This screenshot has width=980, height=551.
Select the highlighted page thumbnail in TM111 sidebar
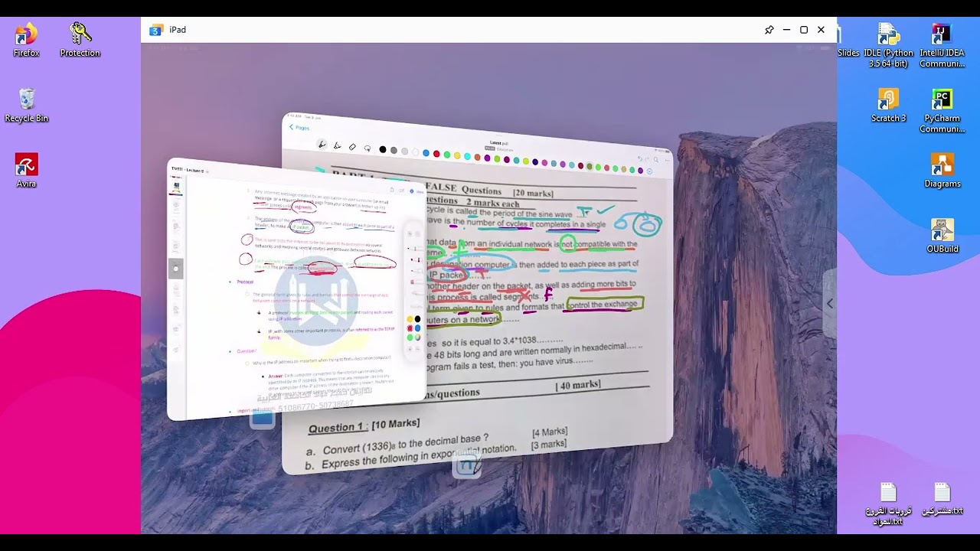click(175, 269)
